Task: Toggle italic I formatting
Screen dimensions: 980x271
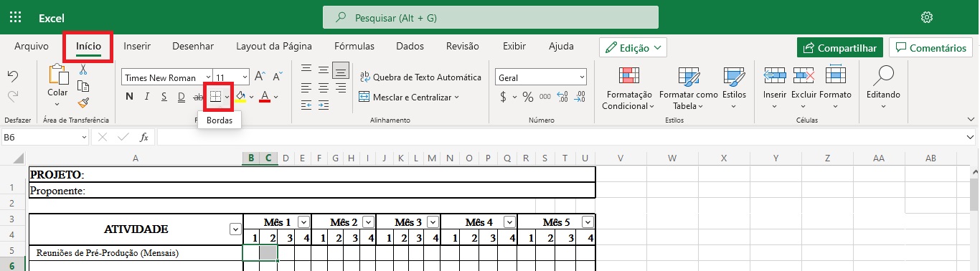Action: pyautogui.click(x=147, y=97)
